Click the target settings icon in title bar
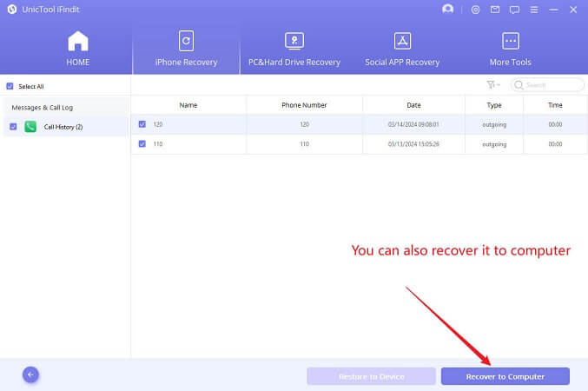 tap(475, 10)
